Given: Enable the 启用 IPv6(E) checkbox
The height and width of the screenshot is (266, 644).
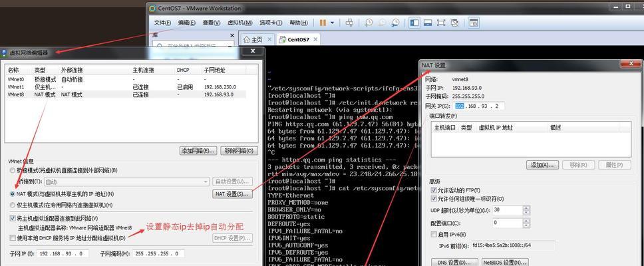Looking at the screenshot, I should click(x=434, y=234).
